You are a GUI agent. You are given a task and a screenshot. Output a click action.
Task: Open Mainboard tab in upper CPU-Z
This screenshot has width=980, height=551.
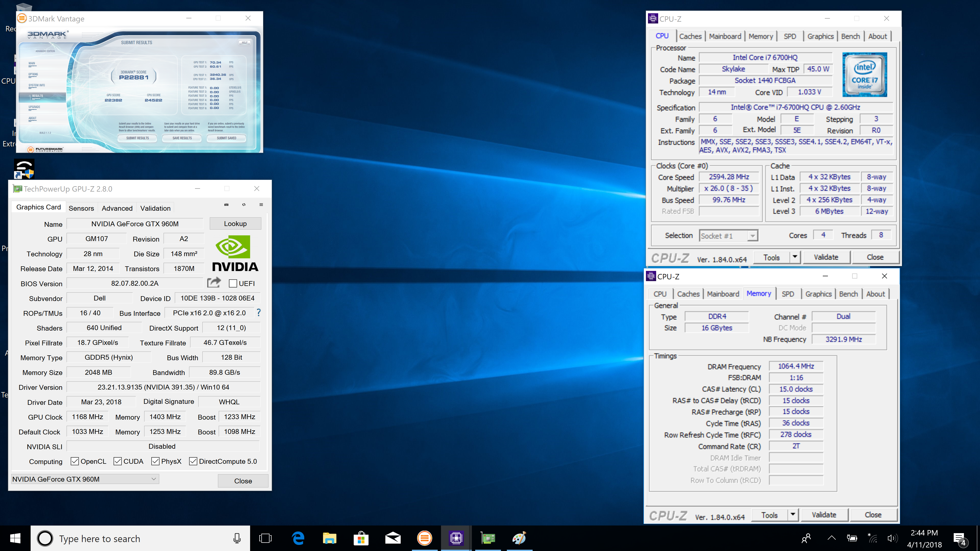[x=725, y=36]
